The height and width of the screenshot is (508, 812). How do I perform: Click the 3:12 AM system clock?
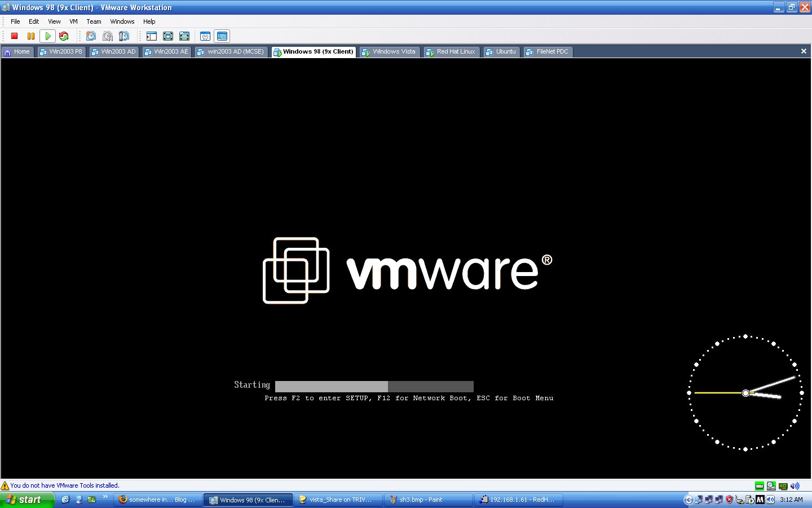point(791,500)
